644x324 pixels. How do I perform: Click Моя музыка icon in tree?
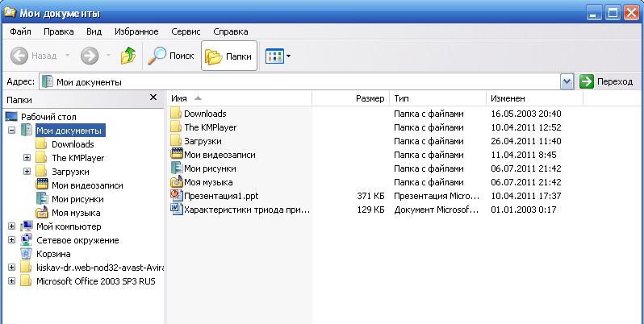point(42,213)
